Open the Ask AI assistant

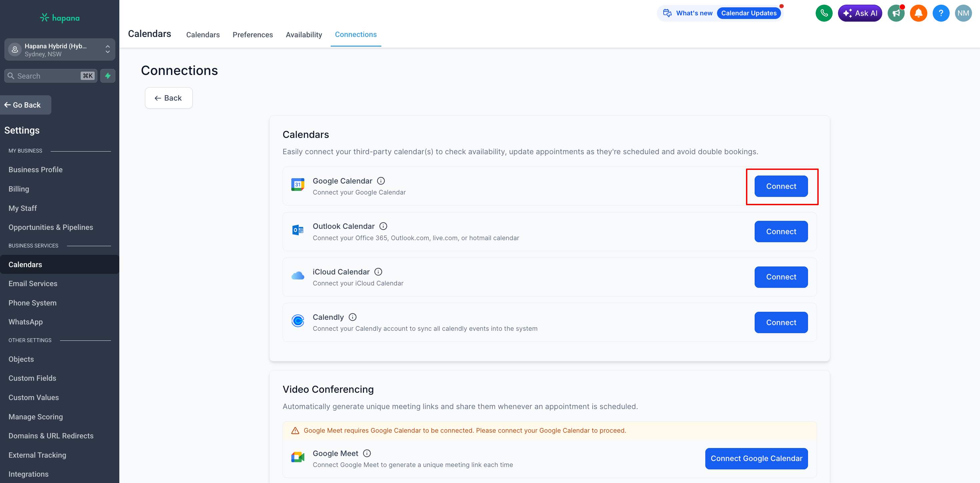(860, 13)
